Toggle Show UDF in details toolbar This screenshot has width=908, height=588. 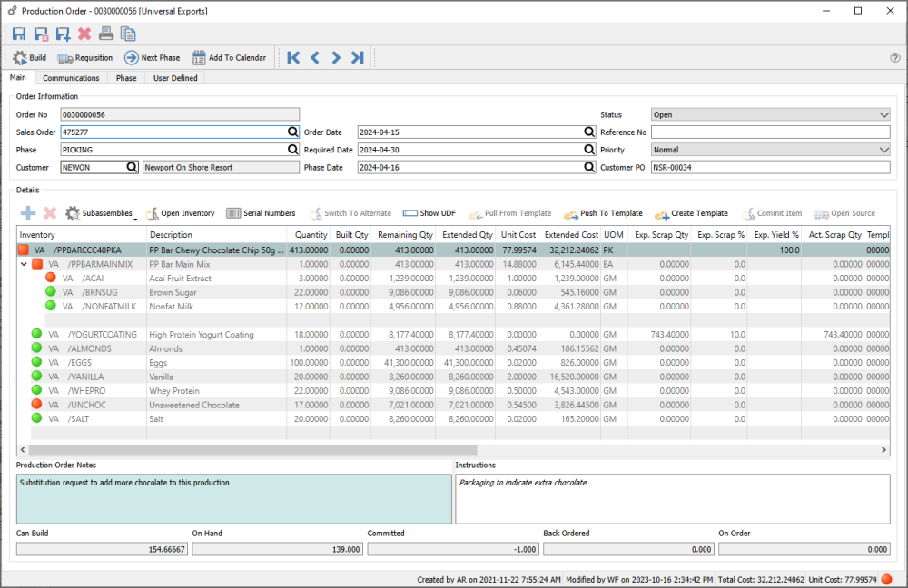coord(429,213)
